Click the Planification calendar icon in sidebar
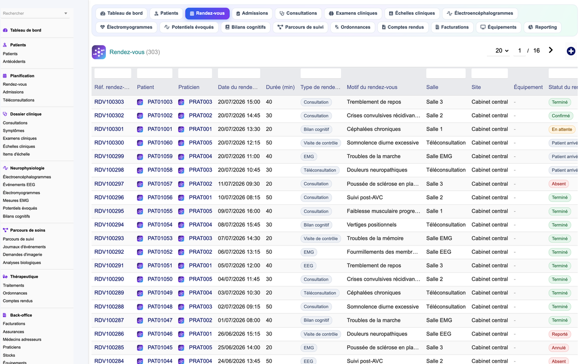The image size is (588, 364). click(5, 76)
